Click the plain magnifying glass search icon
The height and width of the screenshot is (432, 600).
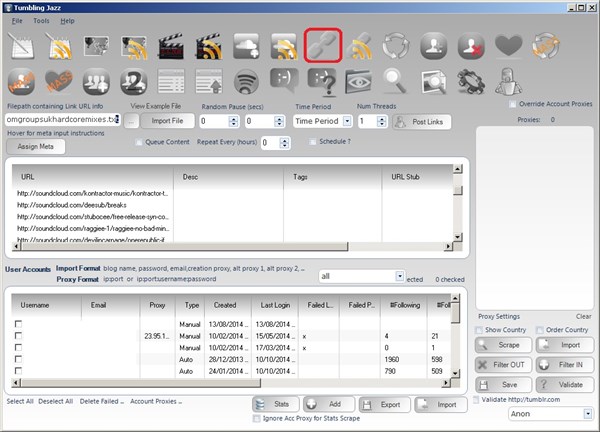pyautogui.click(x=396, y=81)
